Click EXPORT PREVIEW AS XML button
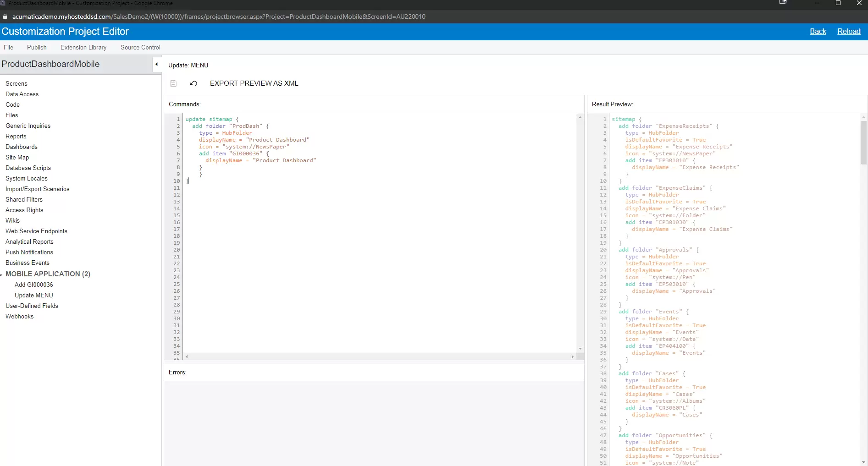The image size is (868, 466). pyautogui.click(x=254, y=83)
